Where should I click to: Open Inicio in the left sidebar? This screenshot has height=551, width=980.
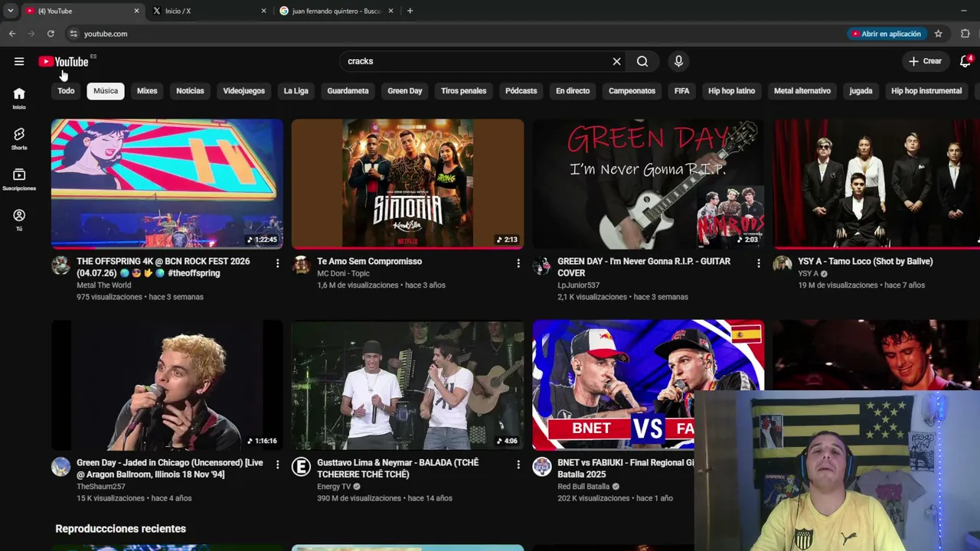[x=19, y=98]
